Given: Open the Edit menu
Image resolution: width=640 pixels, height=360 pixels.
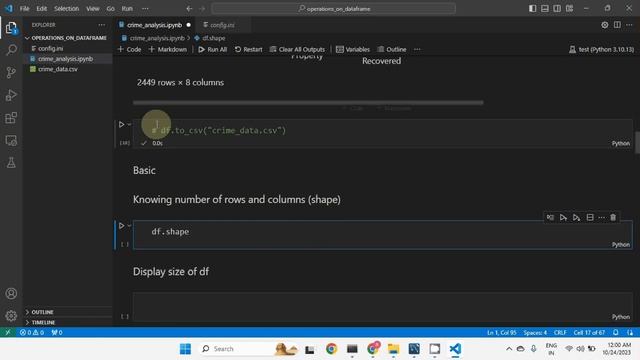Looking at the screenshot, I should (42, 8).
